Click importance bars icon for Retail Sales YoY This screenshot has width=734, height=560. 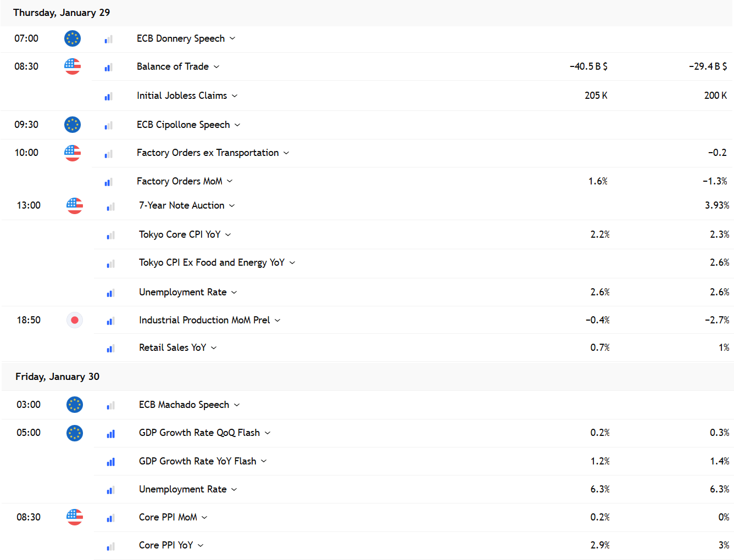pos(110,348)
